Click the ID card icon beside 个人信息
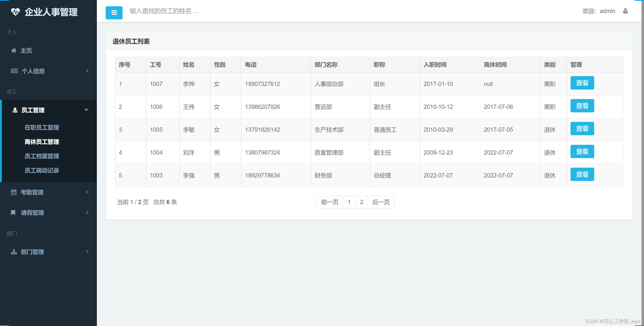Image resolution: width=644 pixels, height=326 pixels. 14,71
